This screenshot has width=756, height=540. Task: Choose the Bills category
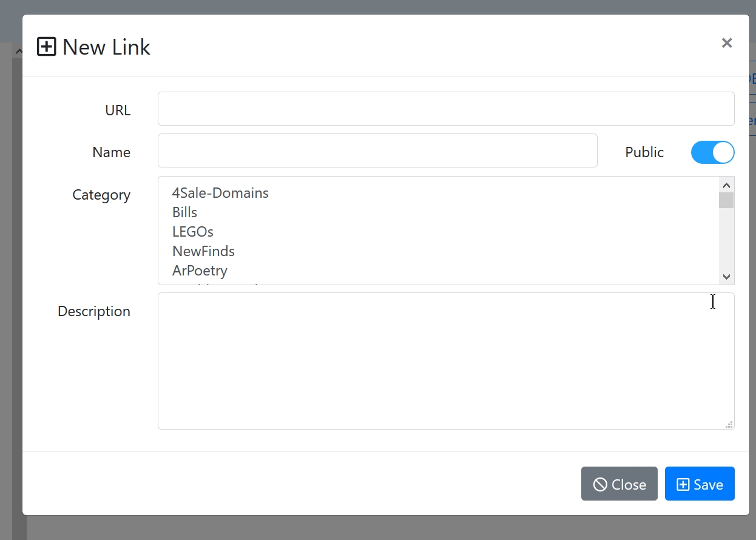tap(185, 212)
